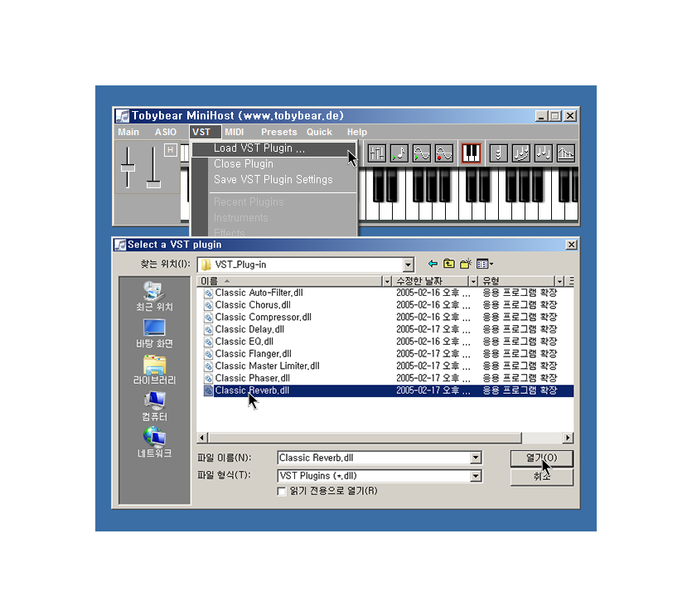Click the envelope graph icon in toolbar
692x616 pixels.
566,153
